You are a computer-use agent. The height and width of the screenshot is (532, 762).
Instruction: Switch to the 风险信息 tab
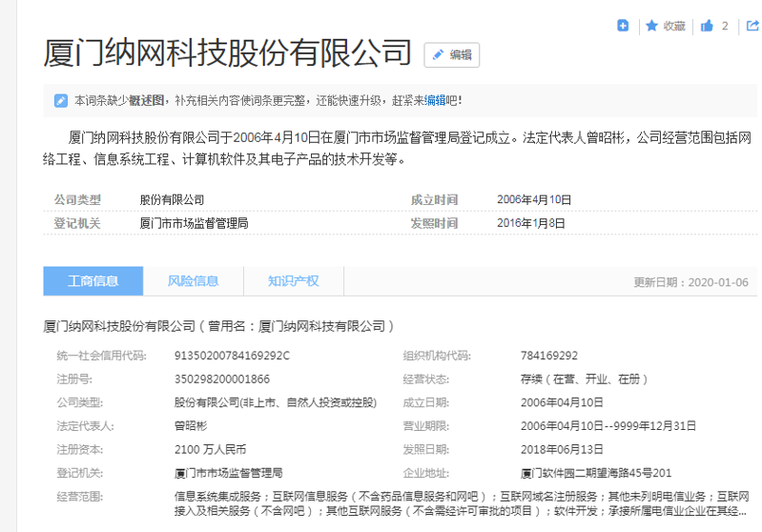tap(194, 281)
